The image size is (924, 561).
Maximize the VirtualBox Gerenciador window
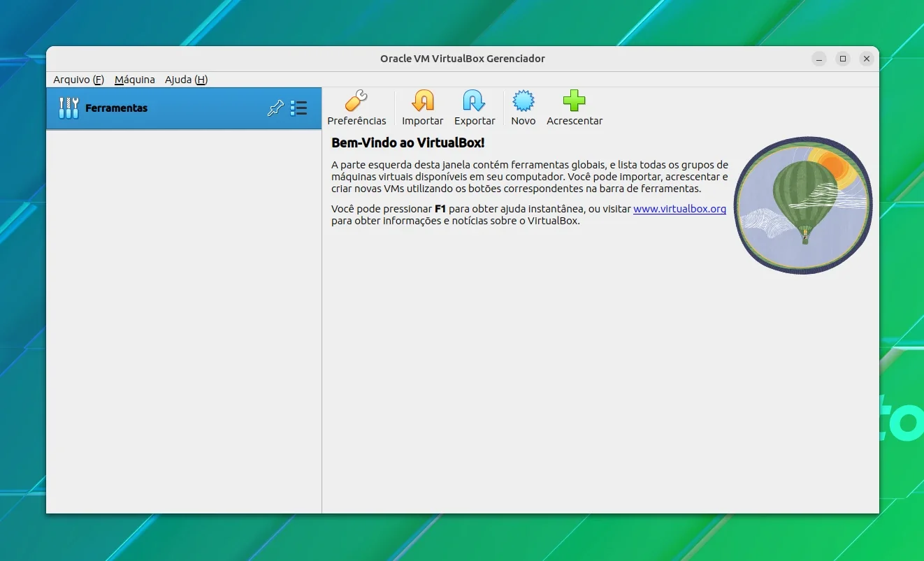[843, 59]
